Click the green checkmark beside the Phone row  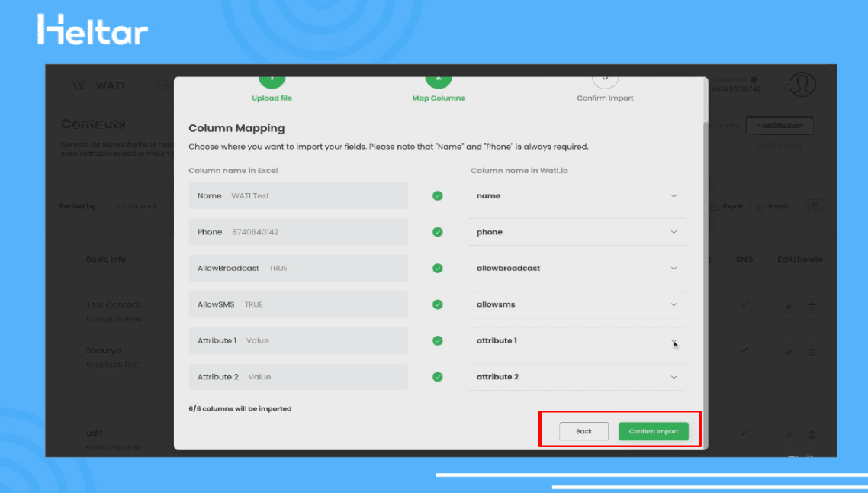coord(438,232)
